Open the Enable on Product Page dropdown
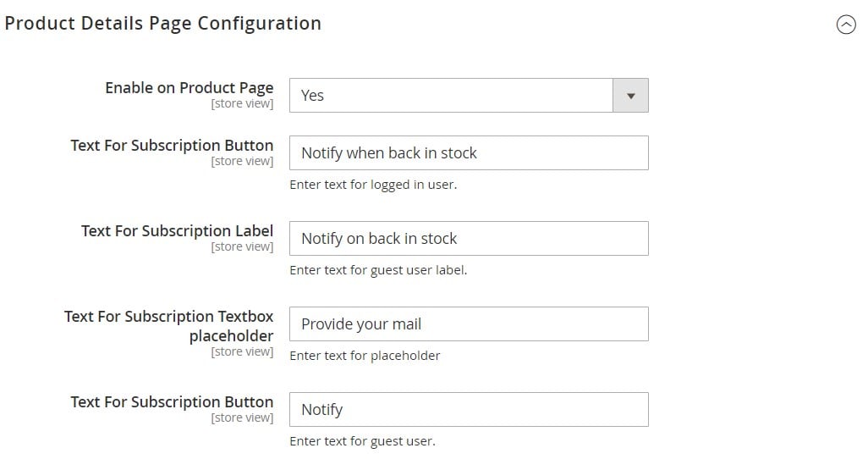Screen dimensions: 868x459 tap(469, 96)
